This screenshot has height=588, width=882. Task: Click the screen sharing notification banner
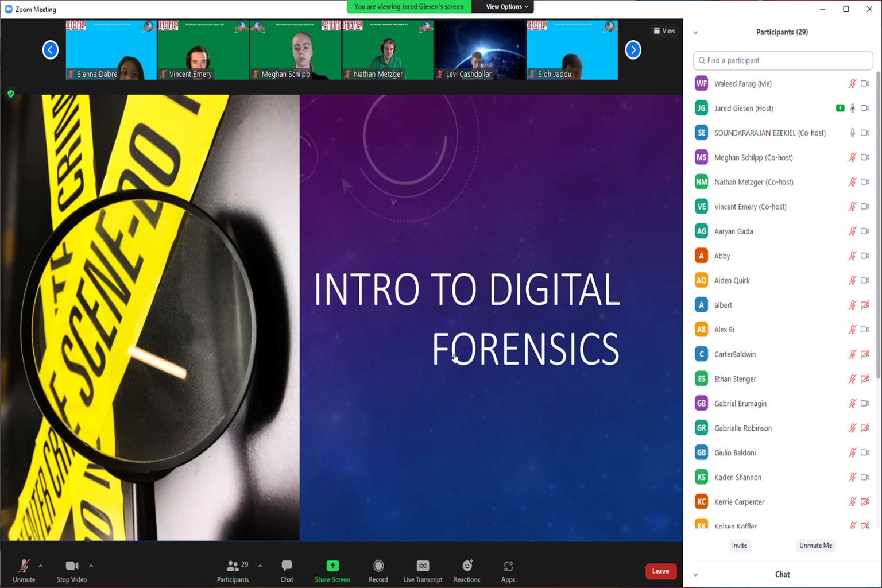point(409,7)
